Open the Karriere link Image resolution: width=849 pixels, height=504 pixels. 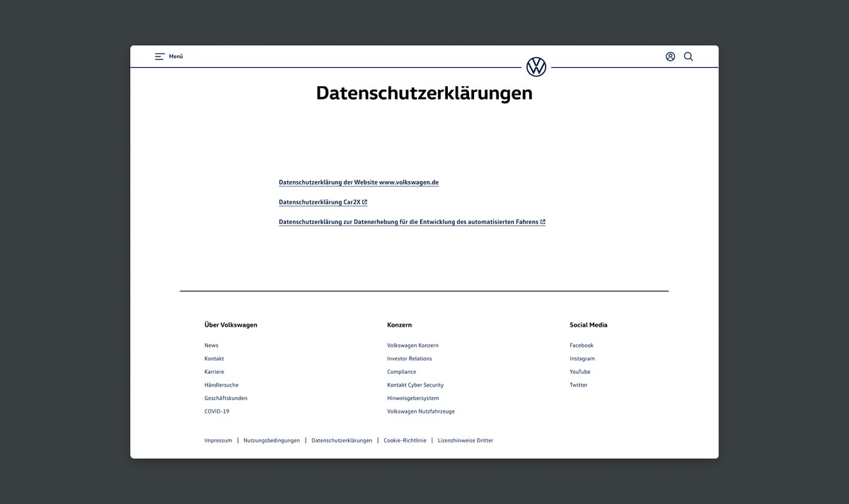point(214,371)
